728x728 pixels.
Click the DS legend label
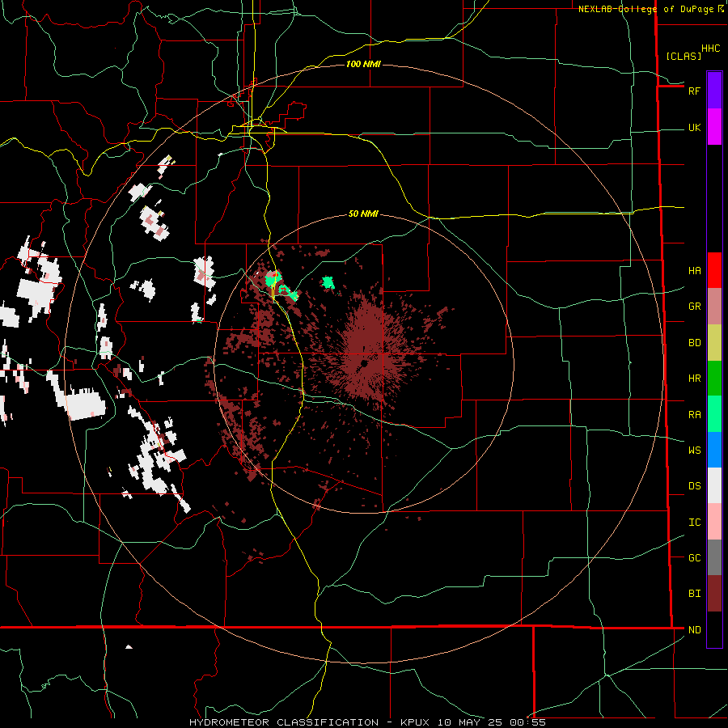coord(694,486)
